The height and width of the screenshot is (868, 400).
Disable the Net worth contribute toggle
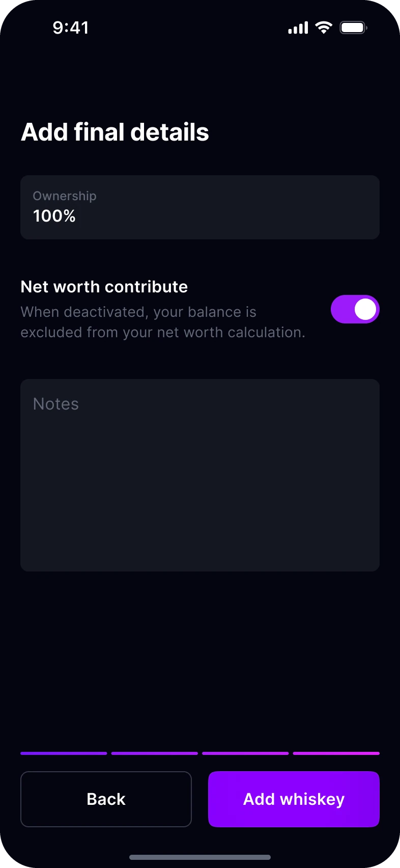point(355,309)
